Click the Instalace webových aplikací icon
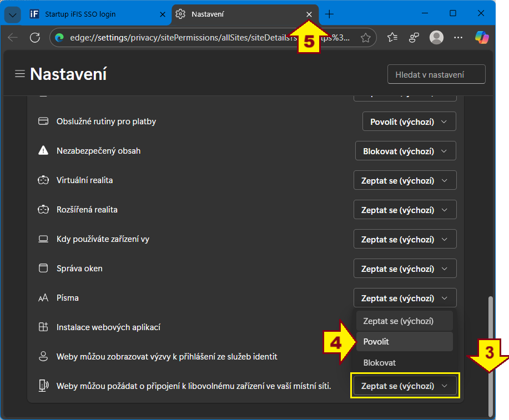The image size is (509, 420). (x=43, y=327)
